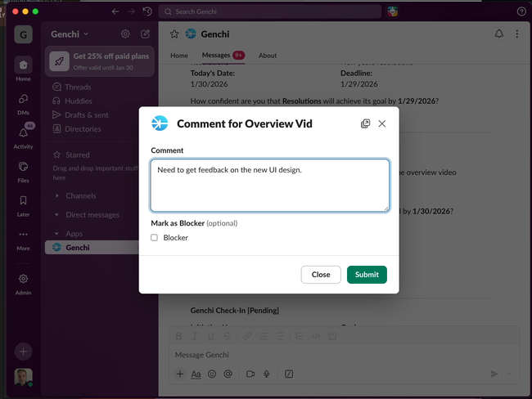532x399 pixels.
Task: Record a video clip
Action: click(x=250, y=374)
